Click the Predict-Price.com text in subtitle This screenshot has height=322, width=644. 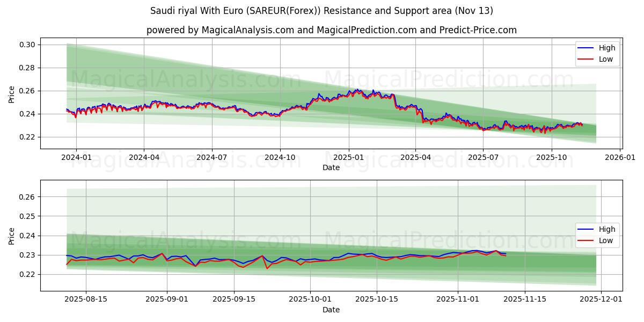[477, 28]
